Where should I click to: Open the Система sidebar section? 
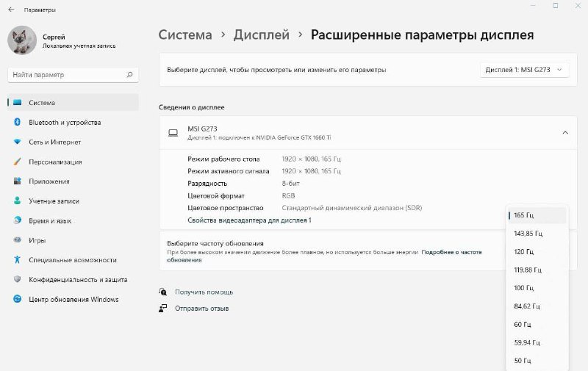coord(73,102)
